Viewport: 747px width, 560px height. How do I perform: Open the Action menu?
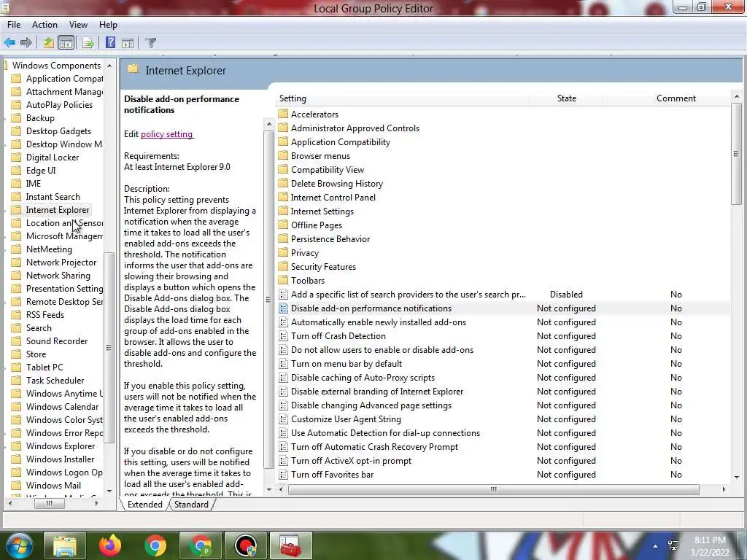tap(44, 25)
